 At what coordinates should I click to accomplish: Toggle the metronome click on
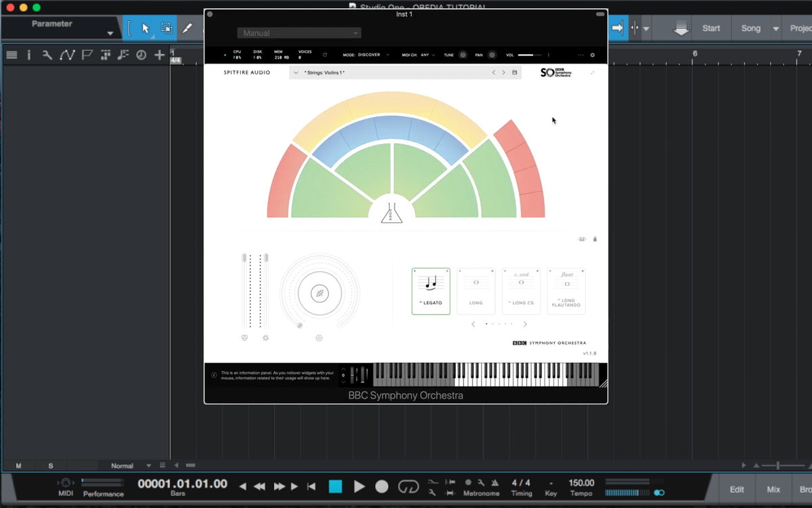(468, 482)
